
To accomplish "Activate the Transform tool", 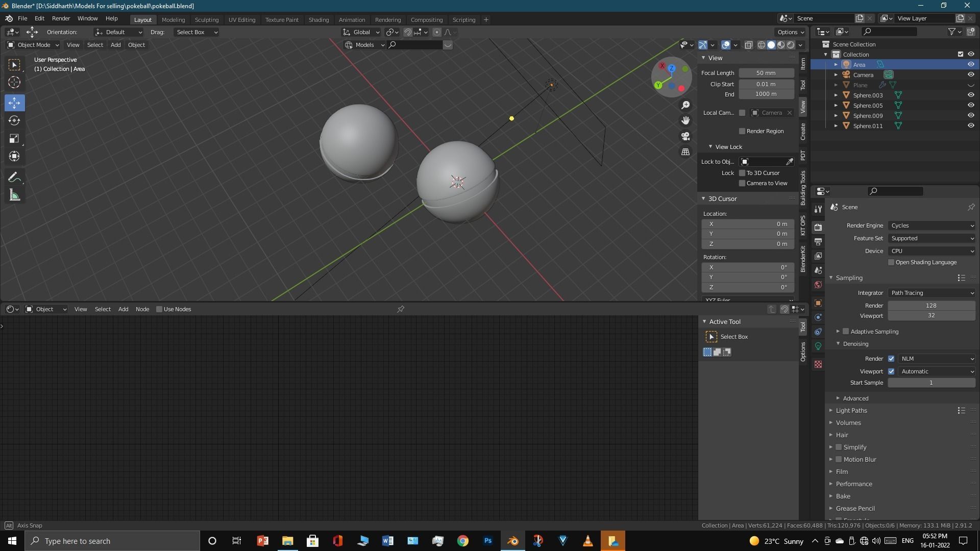I will coord(14,156).
